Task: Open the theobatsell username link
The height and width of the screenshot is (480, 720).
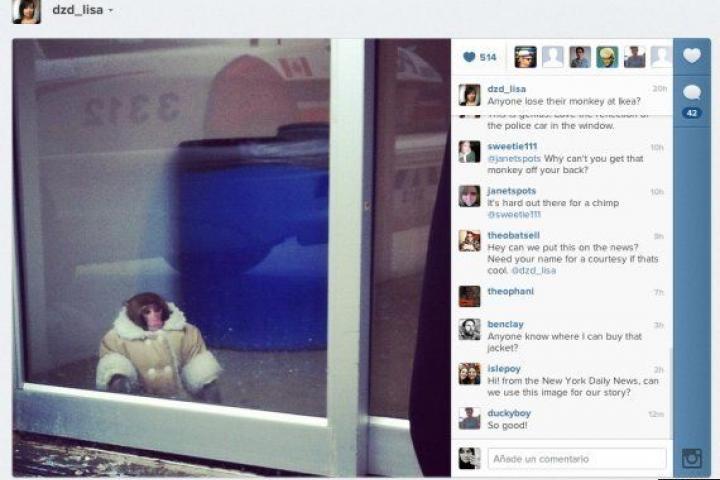Action: coord(513,235)
